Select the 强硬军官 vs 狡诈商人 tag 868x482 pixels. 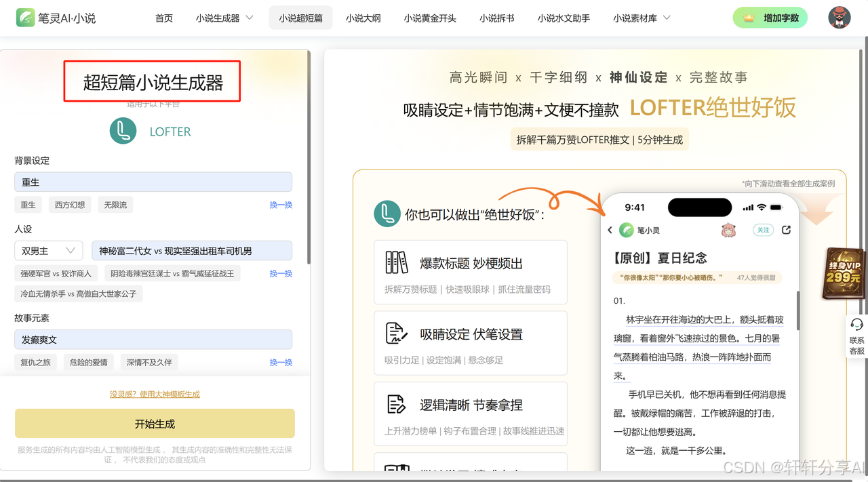point(56,273)
